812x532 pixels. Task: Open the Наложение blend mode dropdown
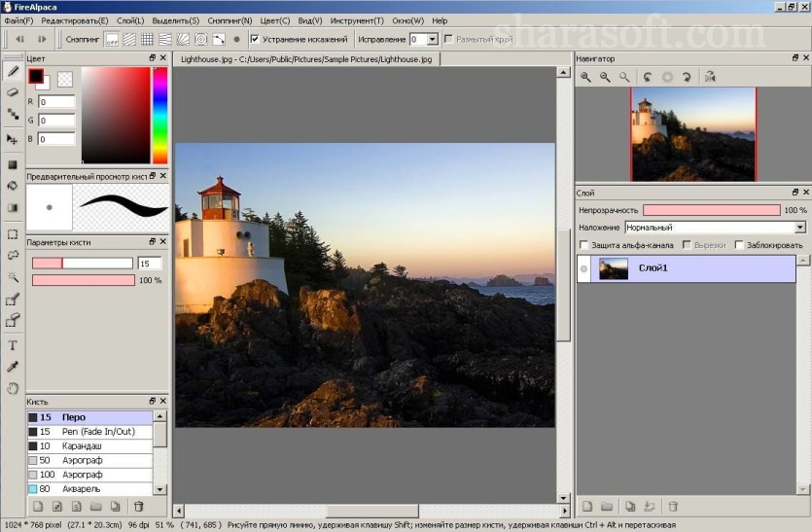point(716,228)
